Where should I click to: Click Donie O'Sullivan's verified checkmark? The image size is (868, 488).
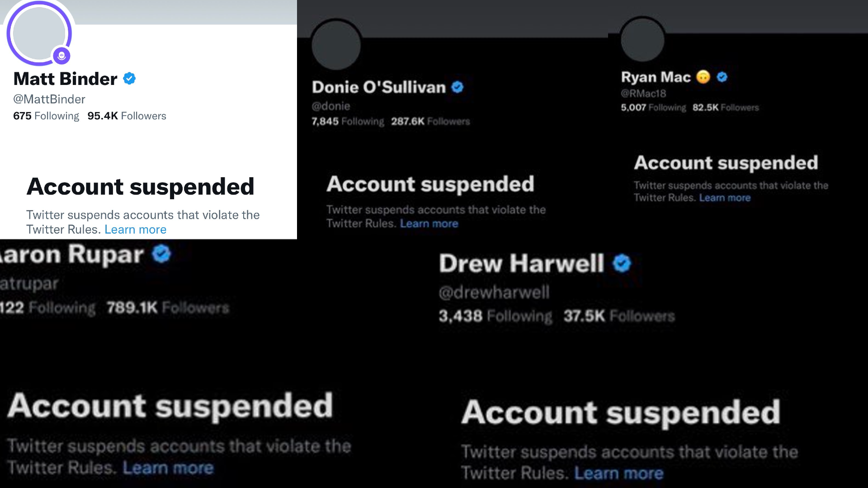click(458, 87)
